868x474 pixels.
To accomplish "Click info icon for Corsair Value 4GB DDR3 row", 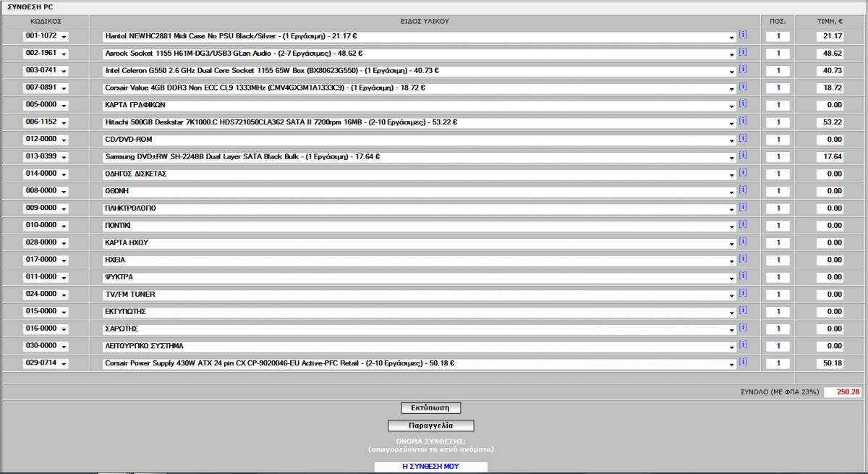I will 743,87.
